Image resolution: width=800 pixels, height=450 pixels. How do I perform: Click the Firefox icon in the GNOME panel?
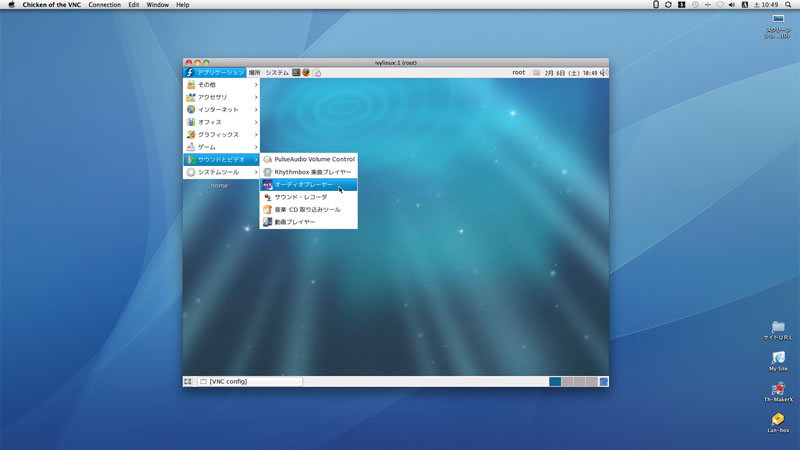tap(306, 72)
